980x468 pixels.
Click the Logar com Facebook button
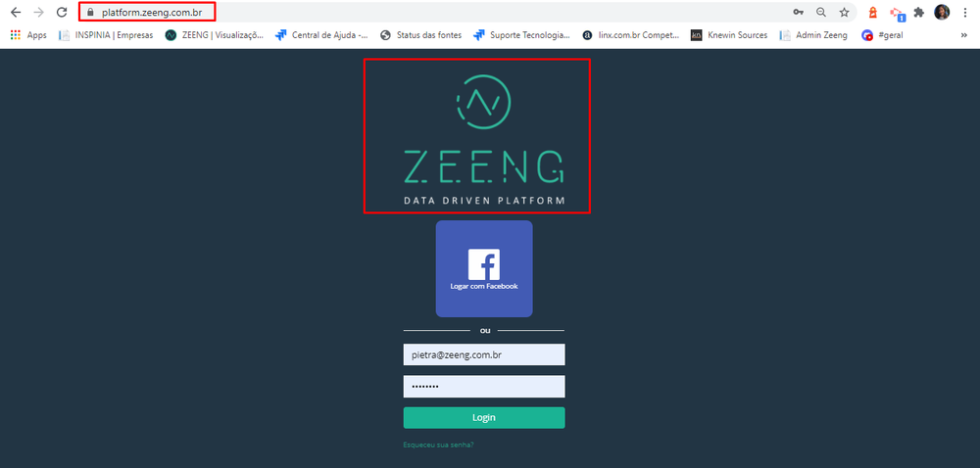[x=484, y=269]
